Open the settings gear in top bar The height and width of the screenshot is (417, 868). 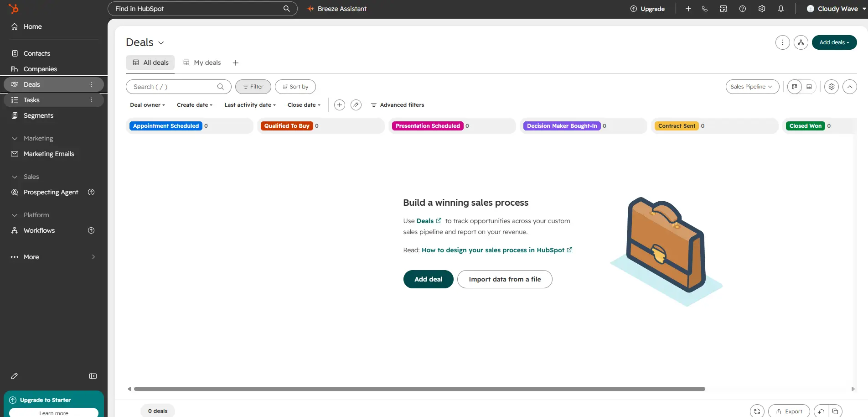click(762, 9)
